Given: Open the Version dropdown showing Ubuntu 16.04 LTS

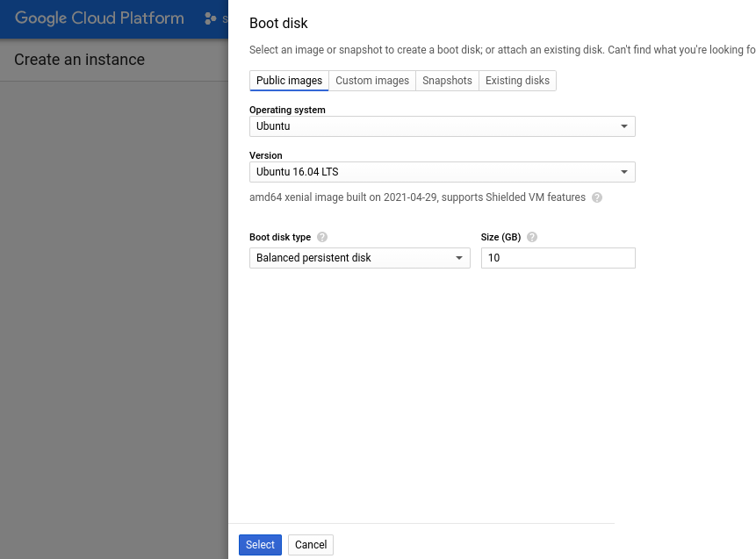Looking at the screenshot, I should 442,172.
